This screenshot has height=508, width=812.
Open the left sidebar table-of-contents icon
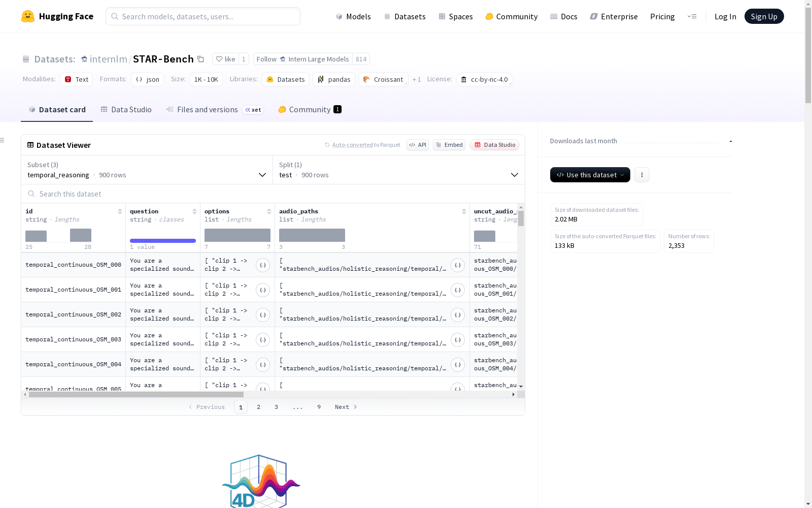pyautogui.click(x=3, y=140)
